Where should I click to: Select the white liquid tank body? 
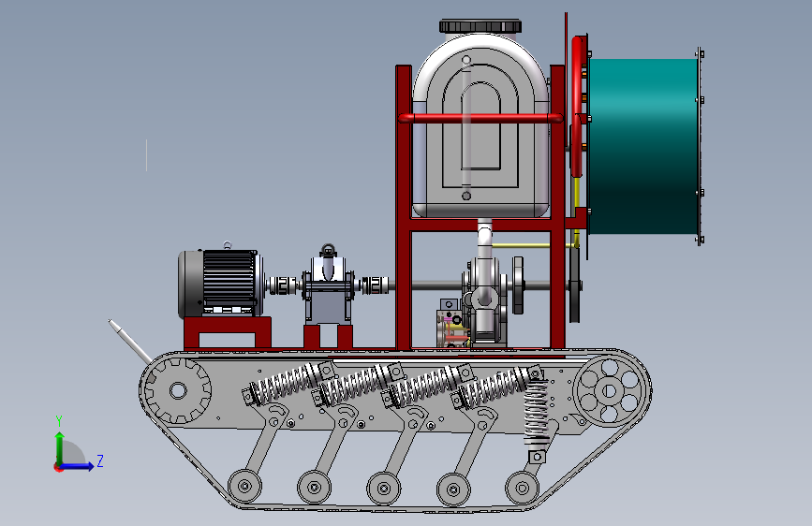point(480,127)
